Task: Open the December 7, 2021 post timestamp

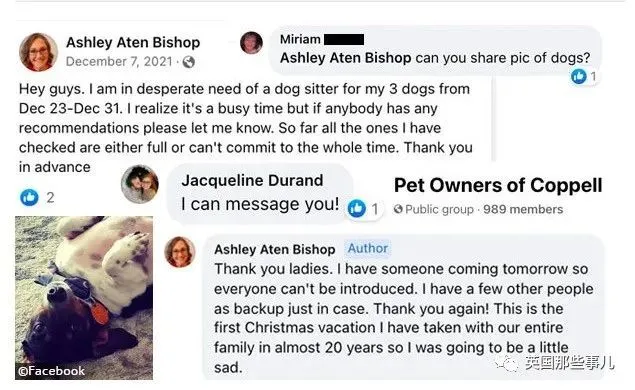Action: click(x=119, y=62)
